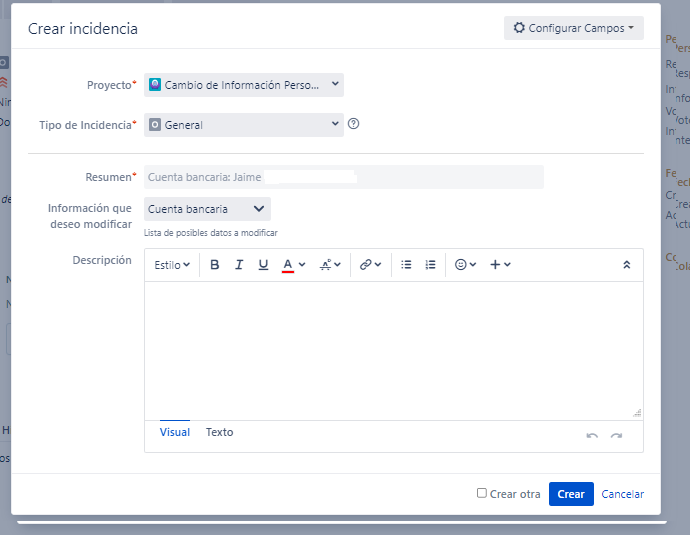
Task: Open the insert link menu
Action: pyautogui.click(x=370, y=264)
